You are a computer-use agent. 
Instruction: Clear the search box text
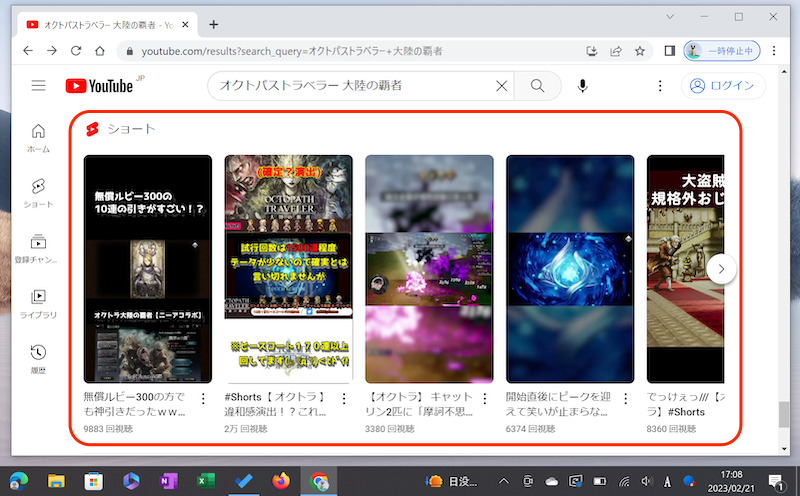tap(502, 86)
